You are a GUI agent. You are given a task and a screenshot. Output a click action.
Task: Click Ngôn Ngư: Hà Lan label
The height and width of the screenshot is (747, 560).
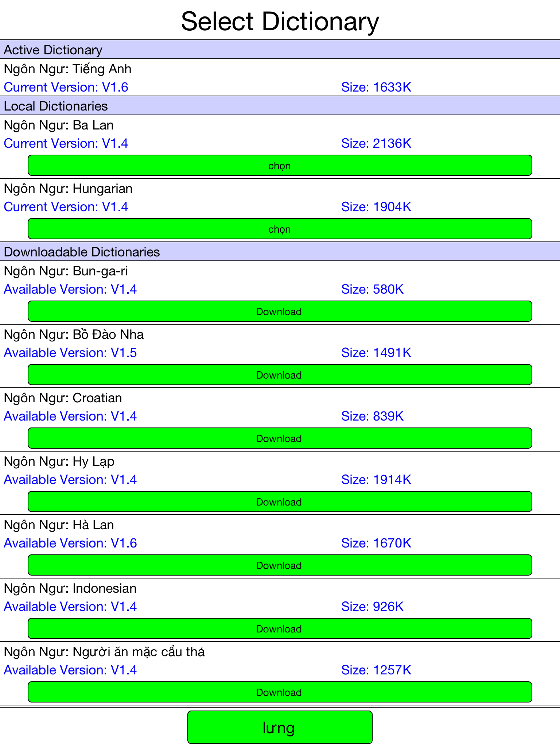[x=59, y=525]
